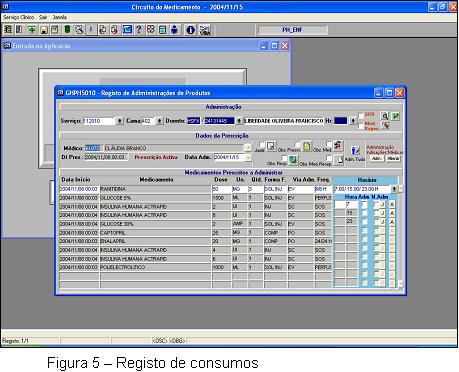Open the yellow Obs. Prescr. note icon

(306, 146)
